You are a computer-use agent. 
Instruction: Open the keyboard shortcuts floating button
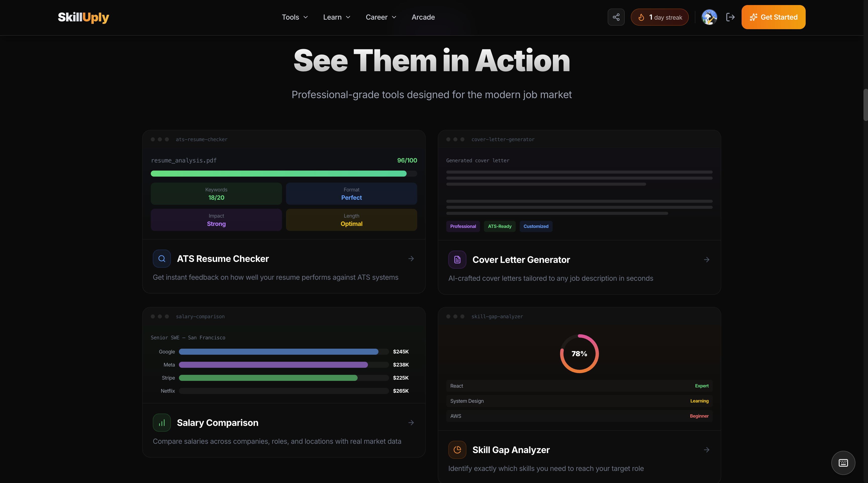tap(843, 463)
